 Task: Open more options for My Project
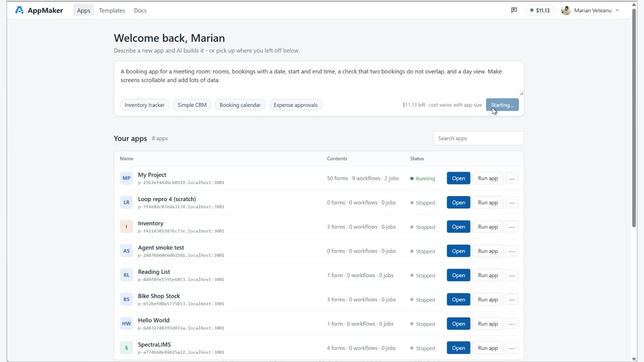[x=512, y=178]
